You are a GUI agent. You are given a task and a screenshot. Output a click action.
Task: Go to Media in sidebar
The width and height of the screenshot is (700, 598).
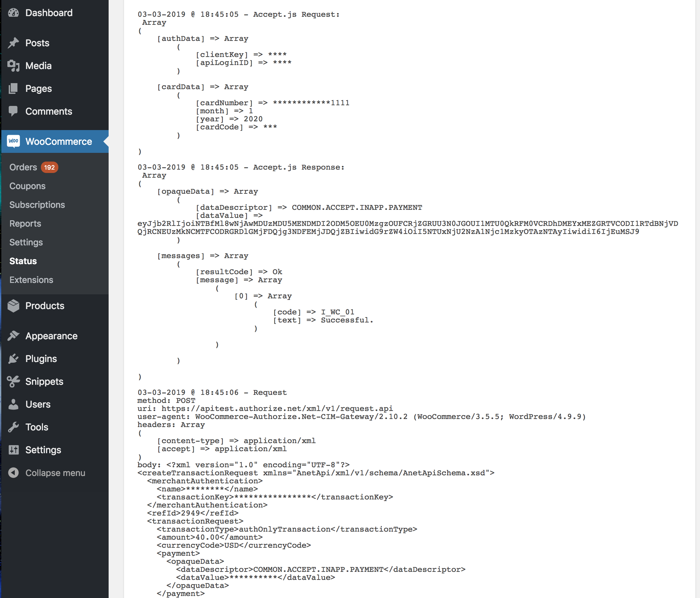[39, 66]
